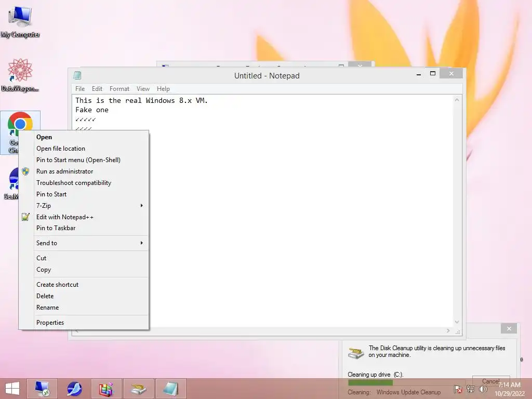532x399 pixels.
Task: Switch to Notepad taskbar icon
Action: (170, 389)
